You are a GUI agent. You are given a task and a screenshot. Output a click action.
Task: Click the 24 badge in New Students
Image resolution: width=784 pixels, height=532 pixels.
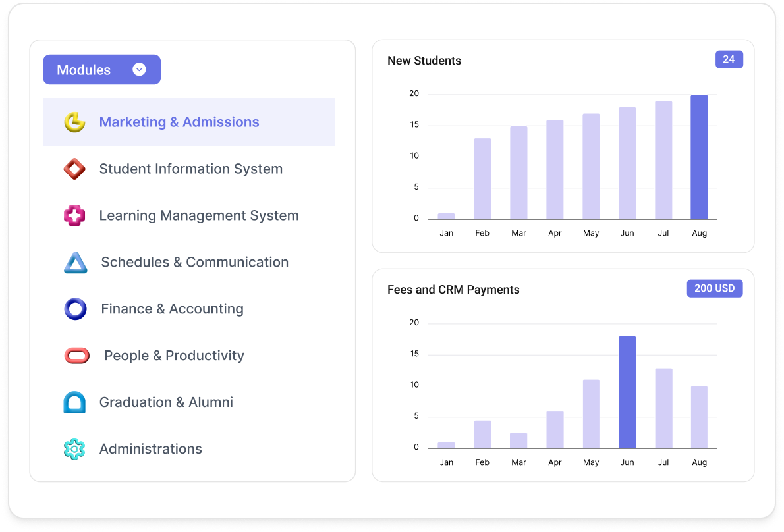coord(729,59)
